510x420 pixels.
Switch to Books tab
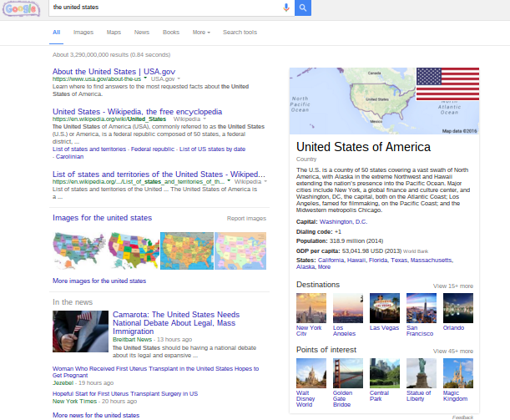pyautogui.click(x=171, y=33)
